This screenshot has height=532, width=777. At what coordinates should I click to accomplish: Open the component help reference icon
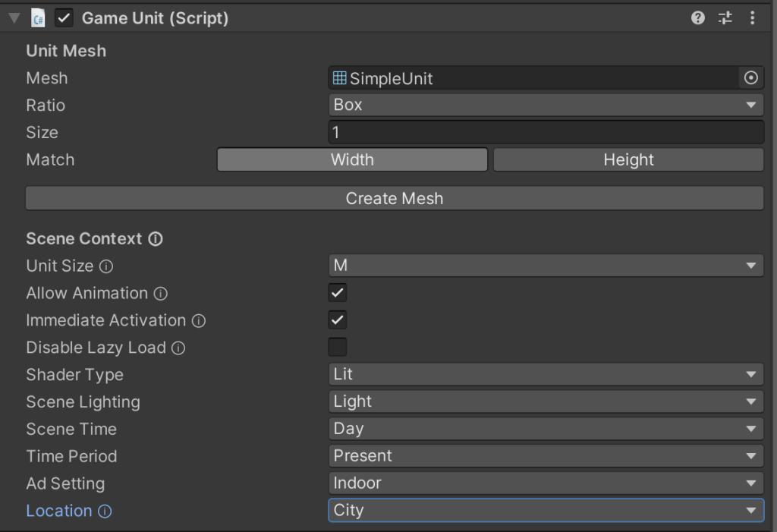click(x=698, y=18)
